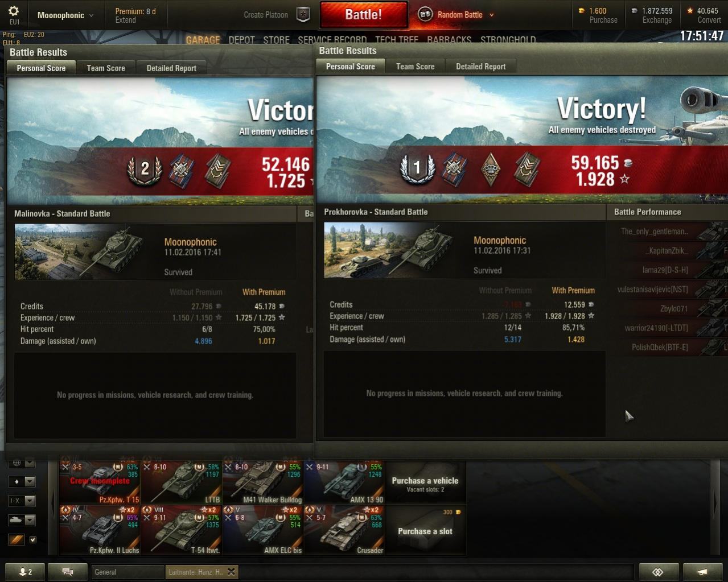Open the Random Battle mode dropdown
The height and width of the screenshot is (582, 728).
(x=456, y=15)
